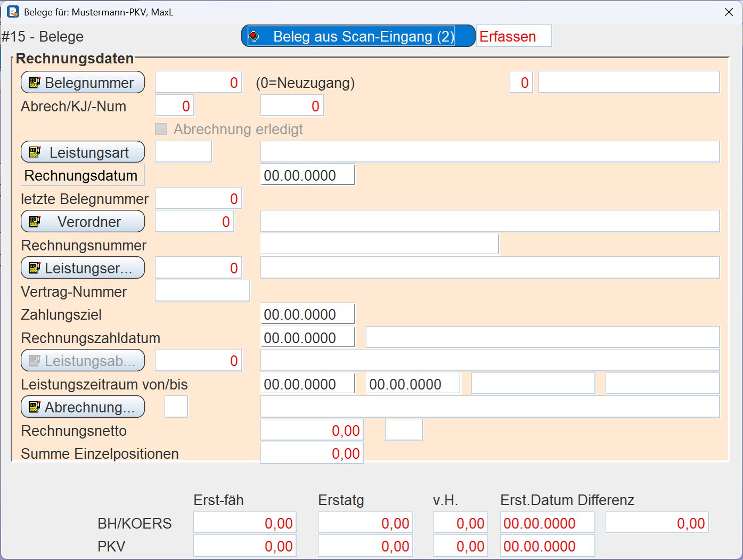Click the red record icon in Scan-Eingang button

(254, 36)
